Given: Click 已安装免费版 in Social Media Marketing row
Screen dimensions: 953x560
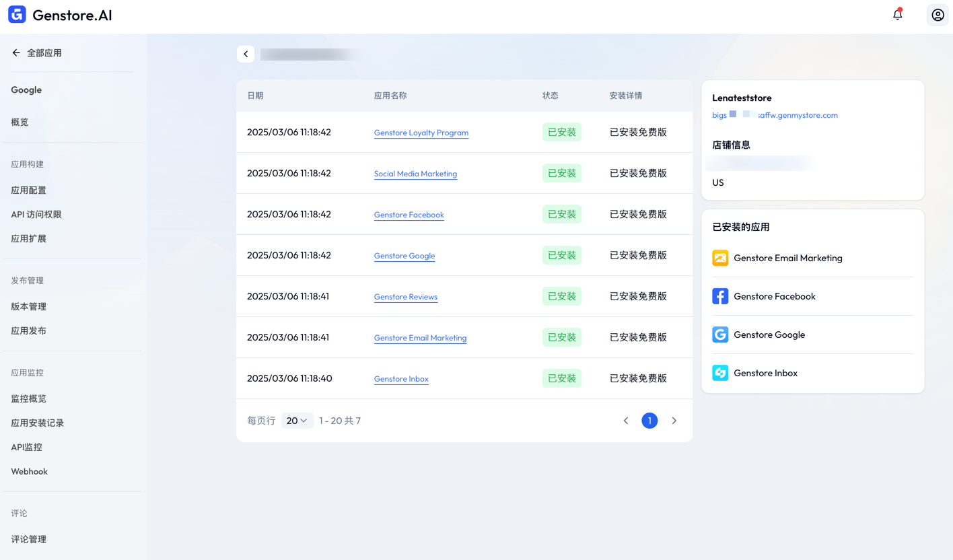Looking at the screenshot, I should coord(638,173).
